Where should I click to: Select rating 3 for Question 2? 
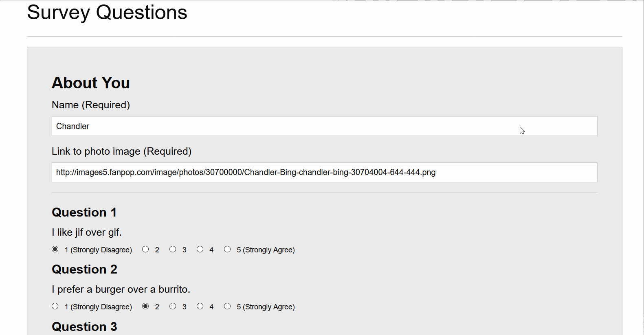(173, 306)
